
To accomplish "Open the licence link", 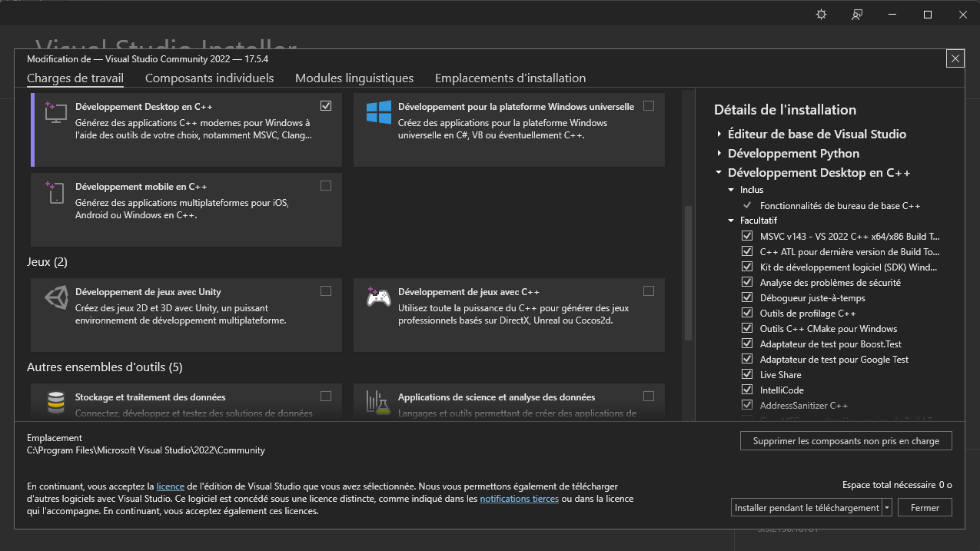I will pyautogui.click(x=171, y=486).
